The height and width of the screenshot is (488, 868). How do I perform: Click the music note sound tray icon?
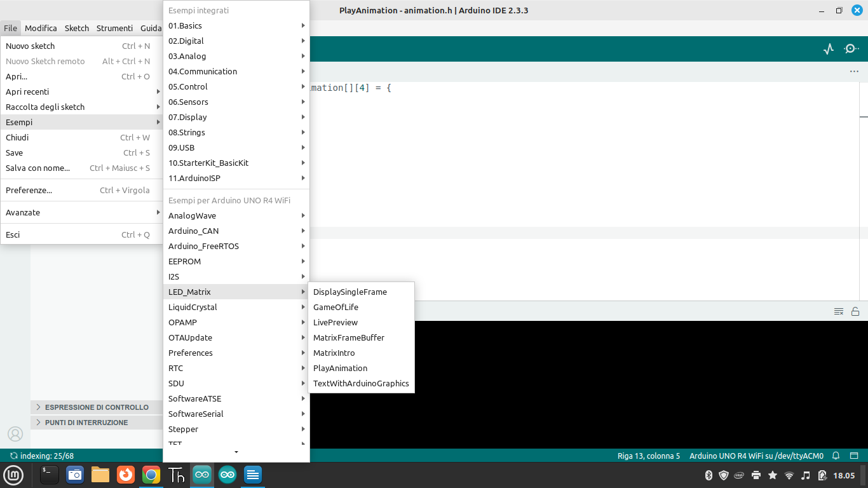(806, 475)
